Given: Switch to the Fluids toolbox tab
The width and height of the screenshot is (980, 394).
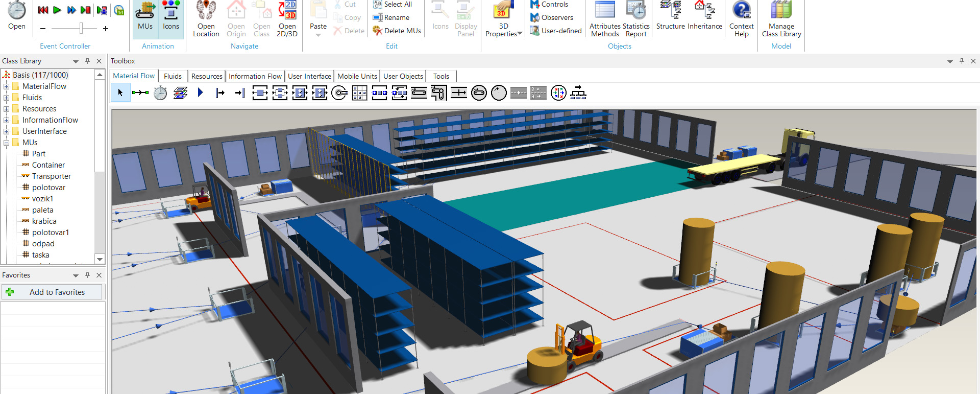Looking at the screenshot, I should pyautogui.click(x=173, y=76).
